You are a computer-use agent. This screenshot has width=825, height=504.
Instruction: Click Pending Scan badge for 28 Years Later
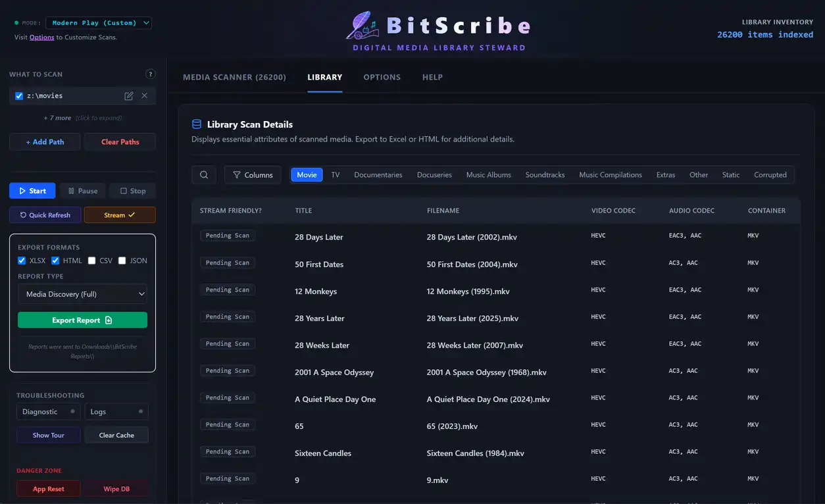click(228, 316)
